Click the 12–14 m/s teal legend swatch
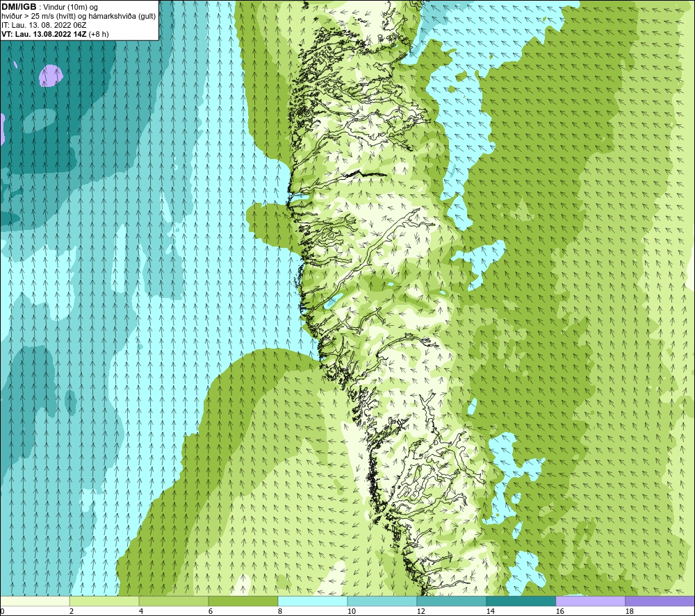 click(x=451, y=601)
